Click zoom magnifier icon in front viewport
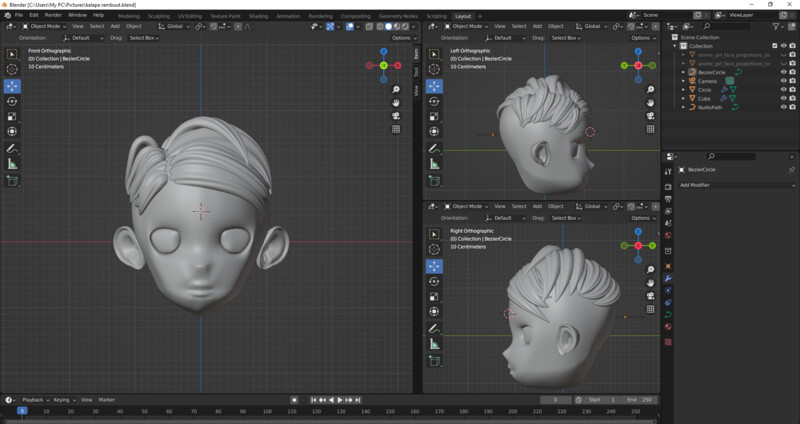The image size is (800, 424). [x=397, y=89]
